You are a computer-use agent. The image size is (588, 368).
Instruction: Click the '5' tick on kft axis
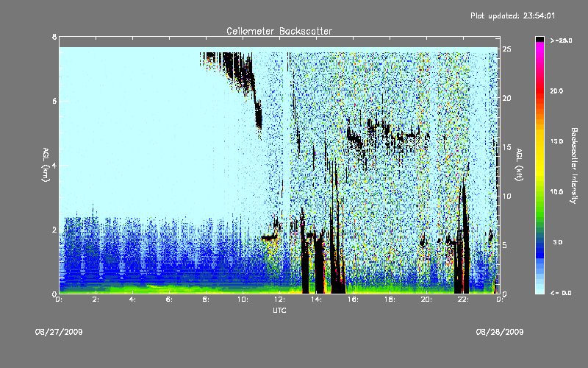(x=505, y=245)
